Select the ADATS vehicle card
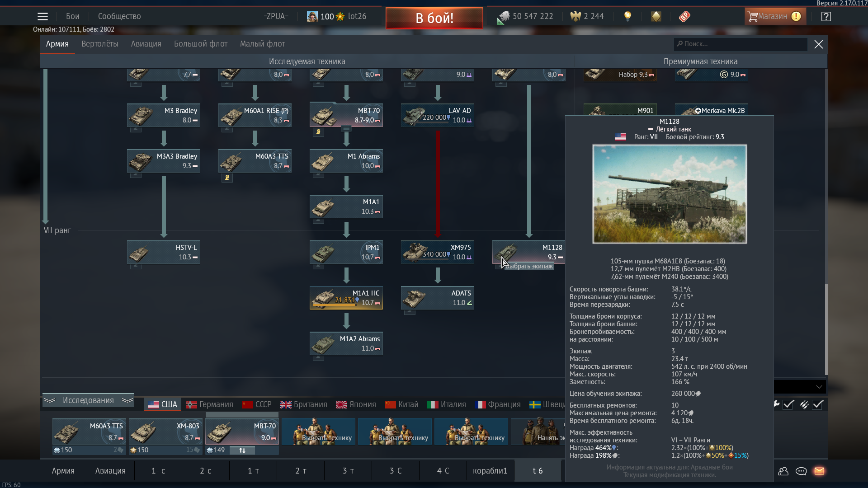The height and width of the screenshot is (488, 868). [438, 298]
